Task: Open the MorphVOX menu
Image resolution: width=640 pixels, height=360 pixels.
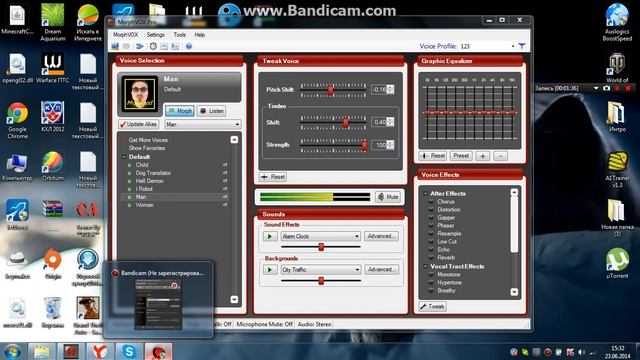Action: [125, 35]
